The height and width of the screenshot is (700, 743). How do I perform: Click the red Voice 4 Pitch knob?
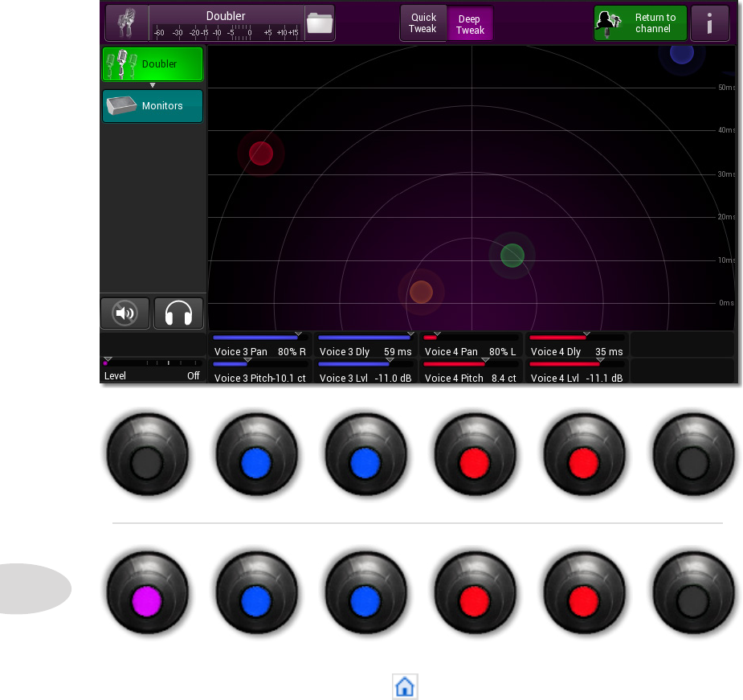(x=475, y=593)
